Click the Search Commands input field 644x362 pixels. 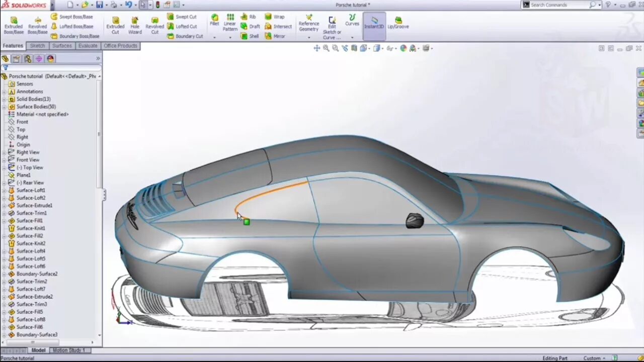tap(559, 5)
